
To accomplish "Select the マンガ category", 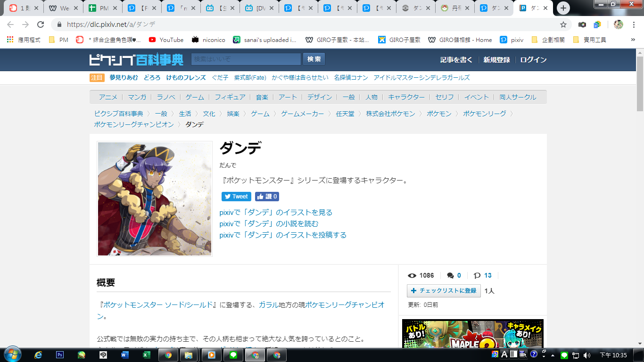I will [137, 97].
